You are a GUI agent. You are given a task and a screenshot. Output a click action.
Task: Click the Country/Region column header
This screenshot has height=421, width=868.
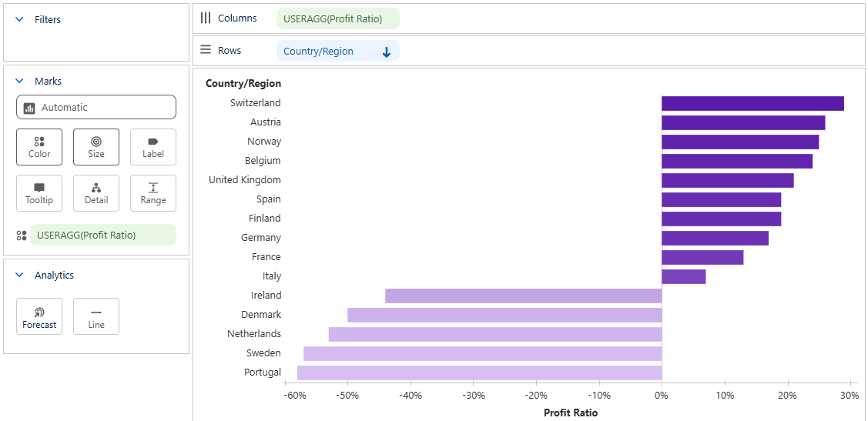click(x=243, y=84)
